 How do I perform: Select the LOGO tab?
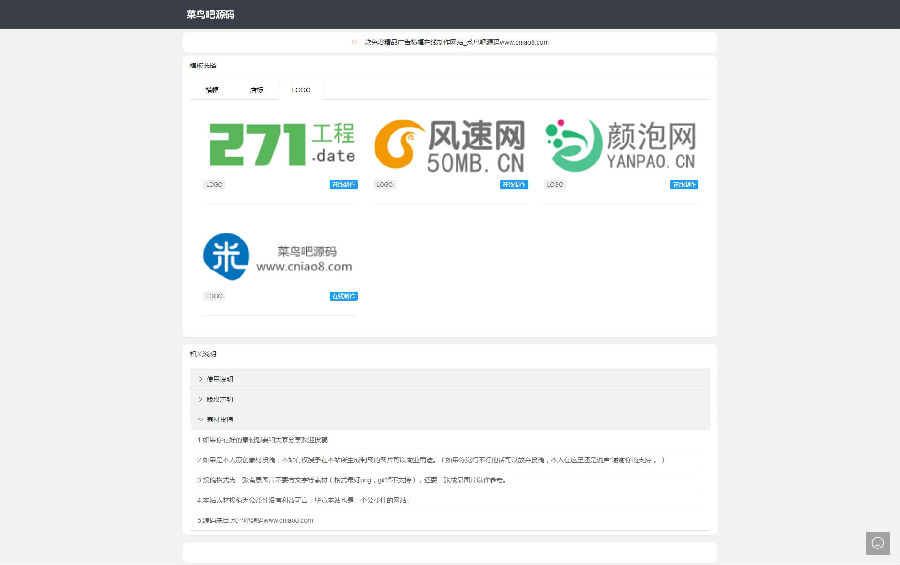click(301, 90)
